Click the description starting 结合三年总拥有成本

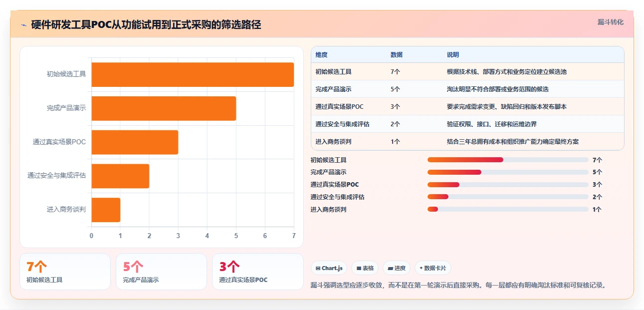(513, 142)
